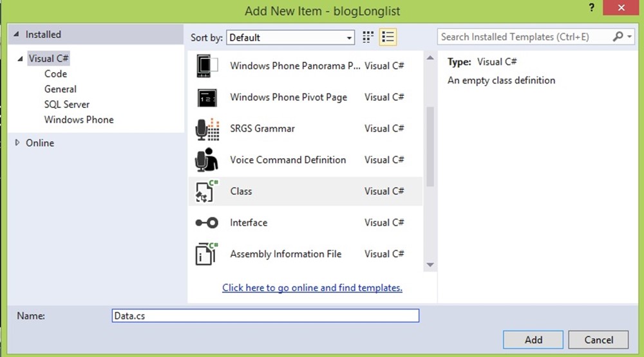The width and height of the screenshot is (644, 357).
Task: Click the template list scroll up arrow
Action: tap(430, 58)
